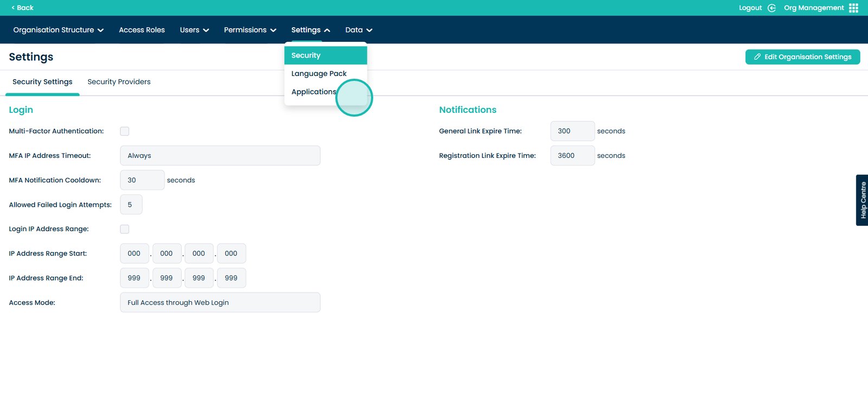Expand the Data dropdown menu

(359, 30)
